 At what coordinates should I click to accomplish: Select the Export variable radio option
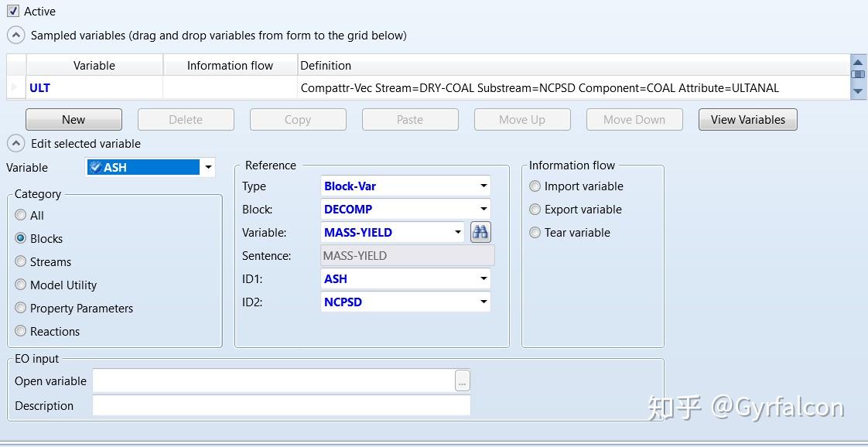(535, 210)
